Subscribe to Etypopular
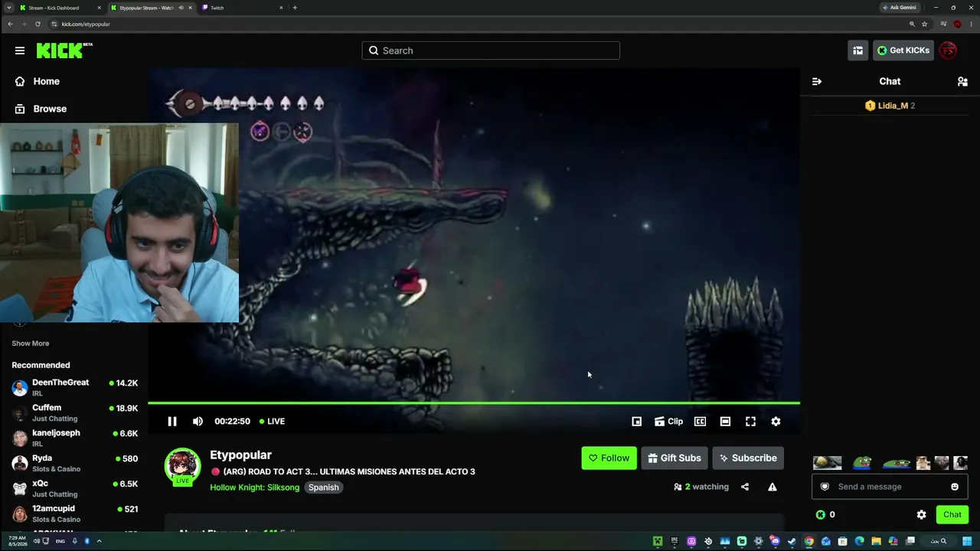This screenshot has height=551, width=980. pos(747,458)
